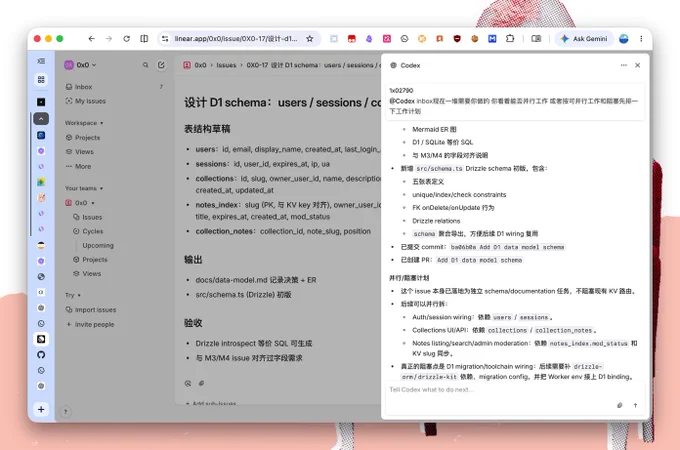Toggle the browser side panel icon
The height and width of the screenshot is (450, 680).
click(144, 39)
